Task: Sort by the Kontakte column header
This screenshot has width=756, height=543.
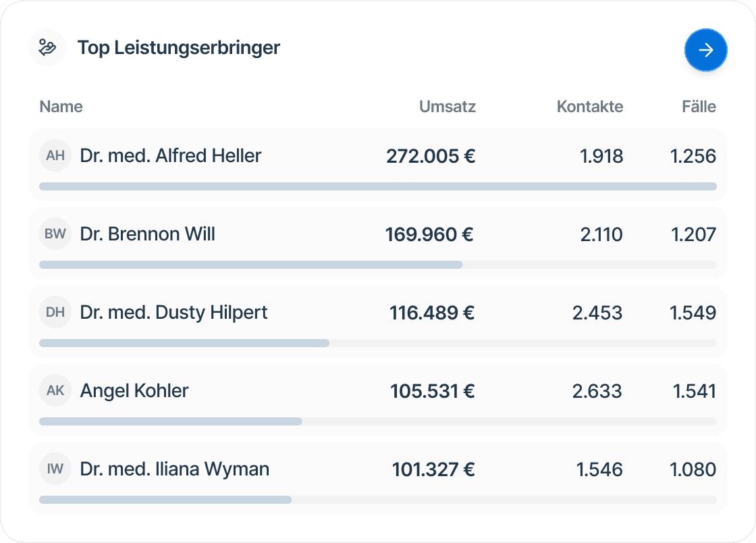Action: tap(590, 107)
